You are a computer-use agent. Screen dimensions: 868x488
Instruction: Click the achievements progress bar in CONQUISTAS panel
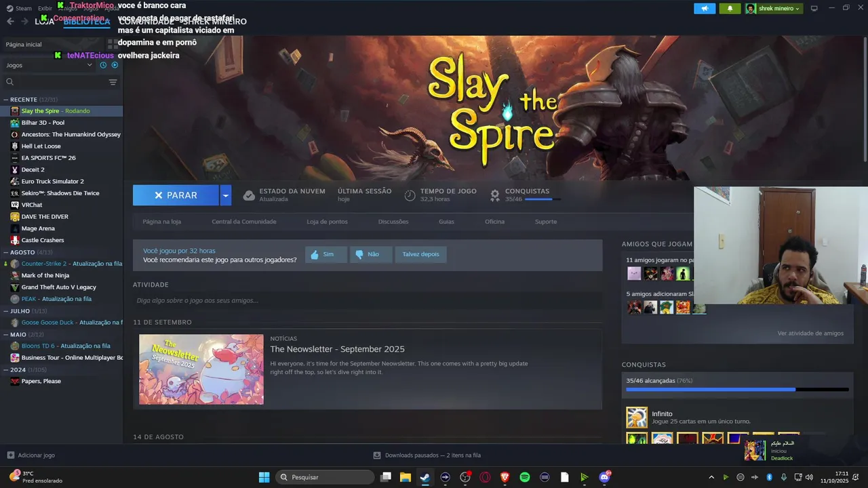737,390
